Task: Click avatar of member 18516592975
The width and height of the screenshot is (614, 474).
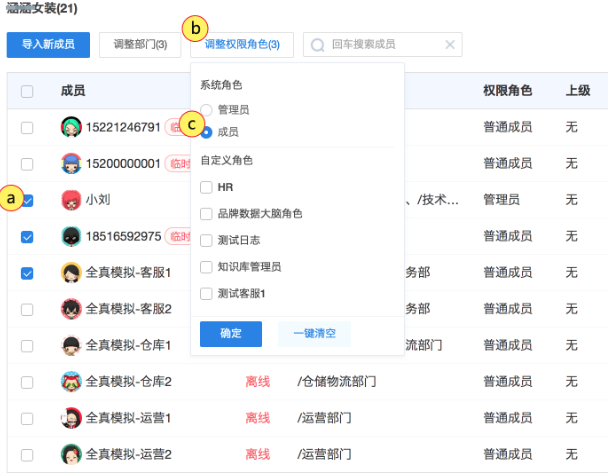Action: (71, 236)
